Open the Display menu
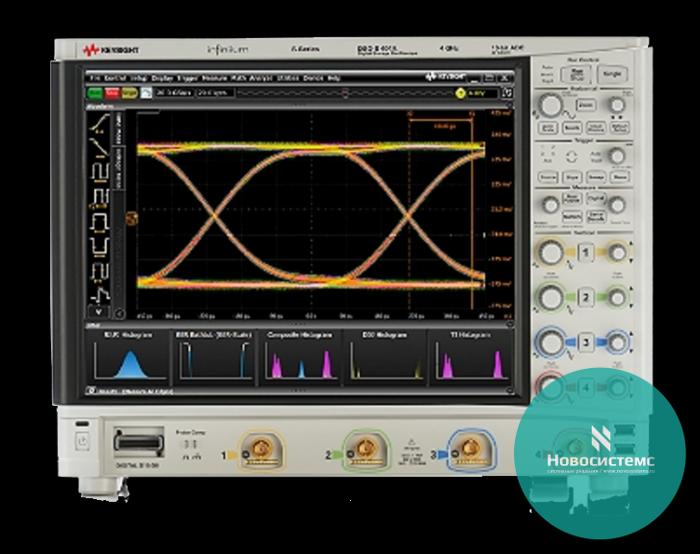 point(162,78)
